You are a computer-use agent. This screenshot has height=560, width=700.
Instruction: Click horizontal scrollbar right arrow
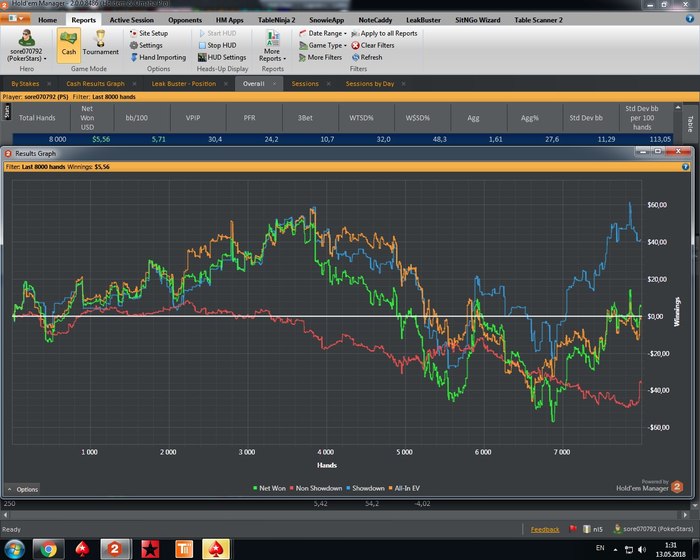pos(685,515)
